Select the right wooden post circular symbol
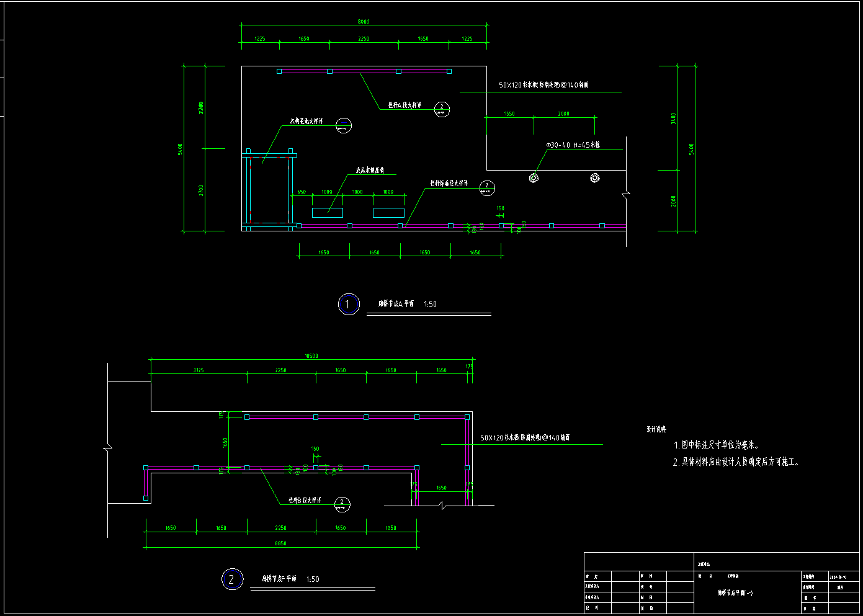This screenshot has width=863, height=616. 594,179
